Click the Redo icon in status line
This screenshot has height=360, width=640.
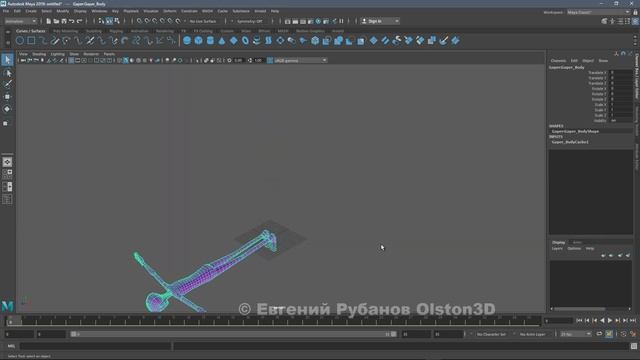pyautogui.click(x=80, y=21)
